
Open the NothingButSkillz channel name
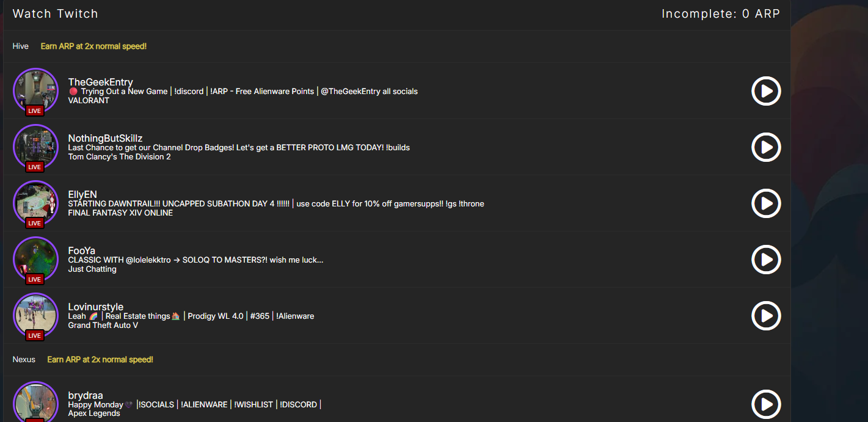(x=105, y=138)
